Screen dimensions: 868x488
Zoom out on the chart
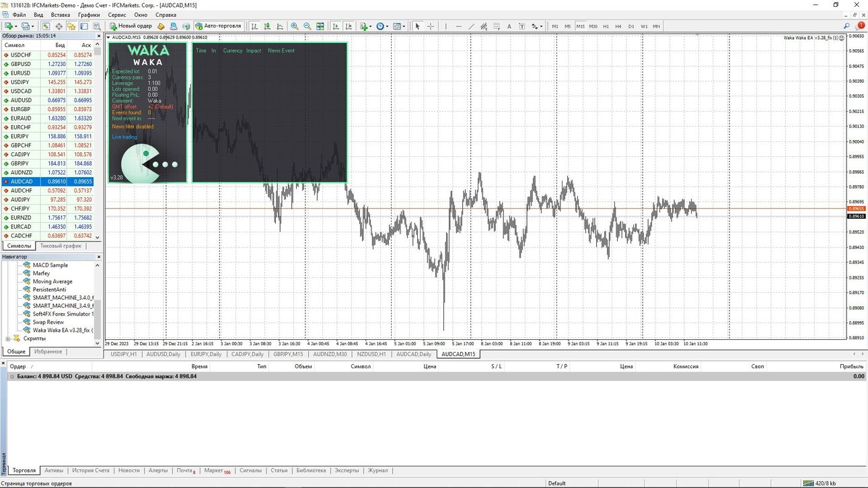click(307, 26)
